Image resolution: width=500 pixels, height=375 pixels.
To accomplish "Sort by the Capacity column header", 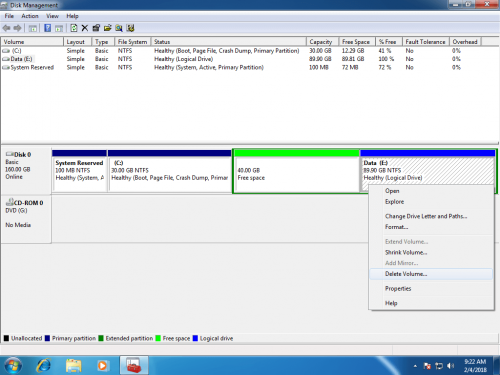I will pyautogui.click(x=323, y=42).
